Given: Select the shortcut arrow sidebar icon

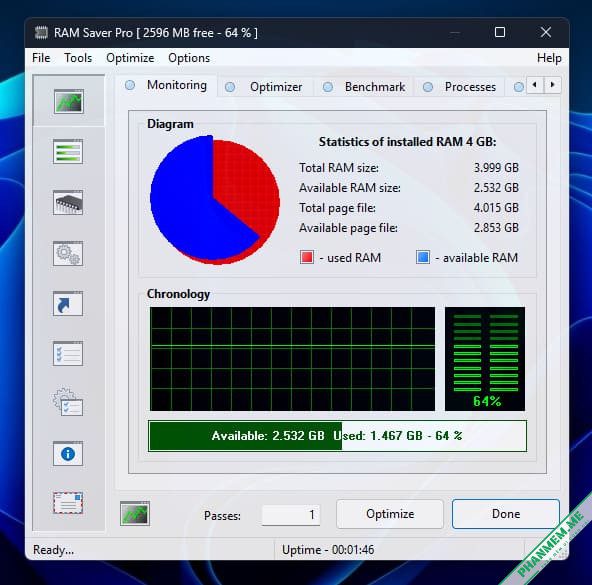Looking at the screenshot, I should coord(68,303).
